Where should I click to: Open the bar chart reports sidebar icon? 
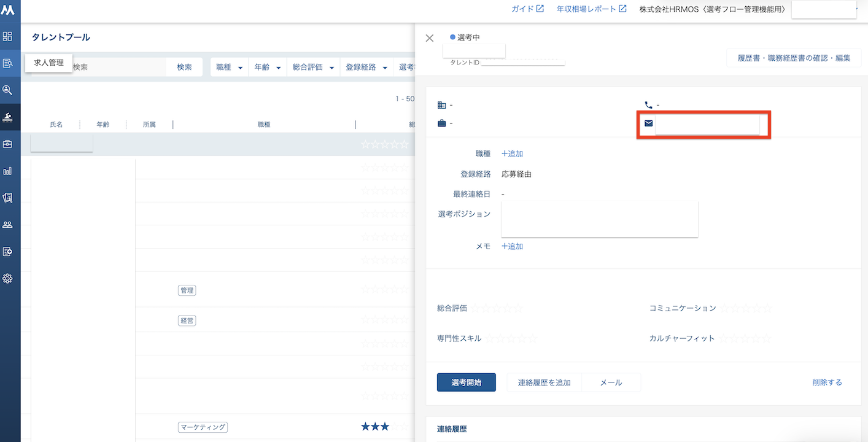coord(7,171)
